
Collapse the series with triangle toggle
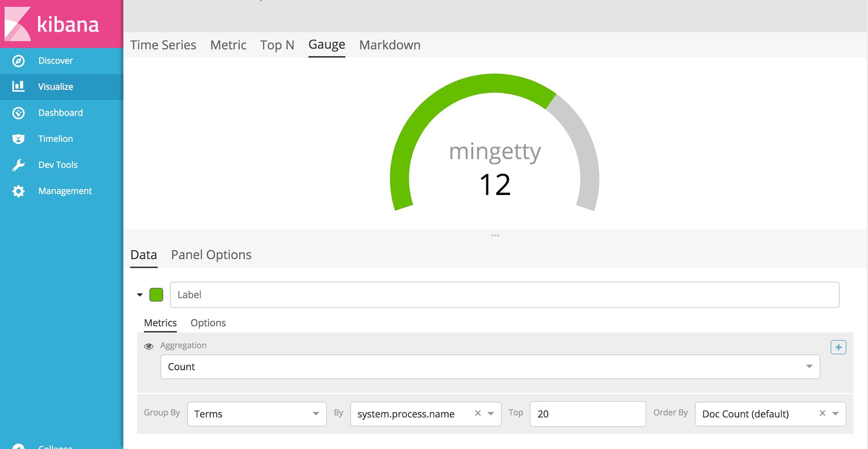coord(140,295)
